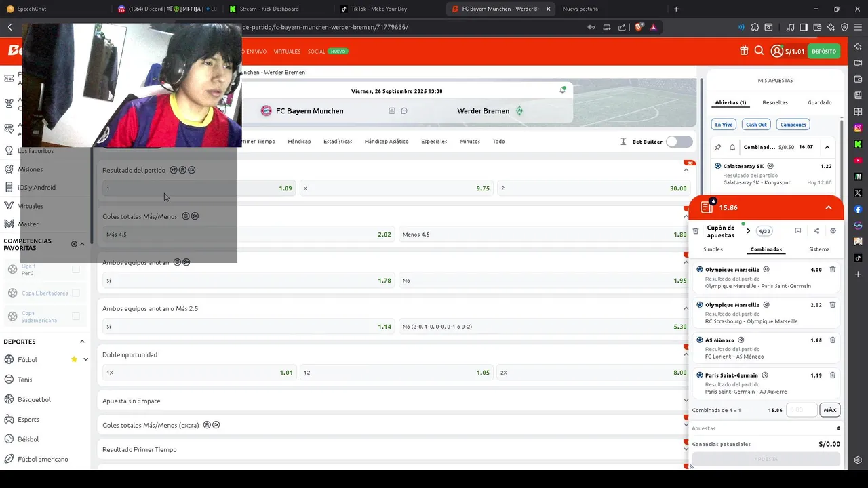Expand Apuesta sin Empate market

[x=686, y=401]
